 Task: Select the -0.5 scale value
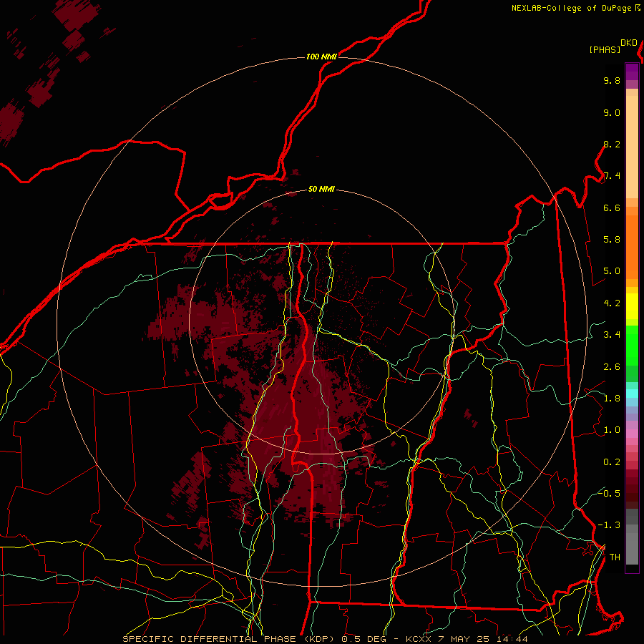point(609,494)
